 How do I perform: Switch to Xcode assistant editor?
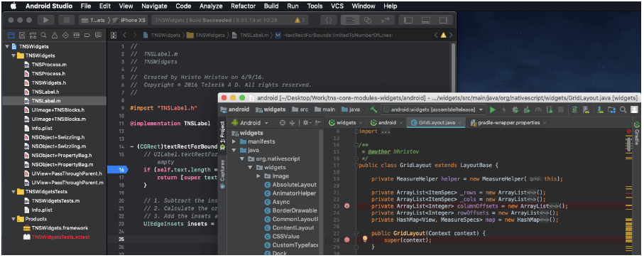coord(368,20)
